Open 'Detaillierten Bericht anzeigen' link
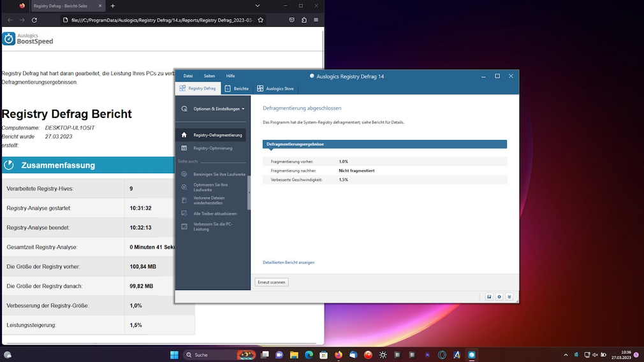This screenshot has width=644, height=362. pos(288,263)
